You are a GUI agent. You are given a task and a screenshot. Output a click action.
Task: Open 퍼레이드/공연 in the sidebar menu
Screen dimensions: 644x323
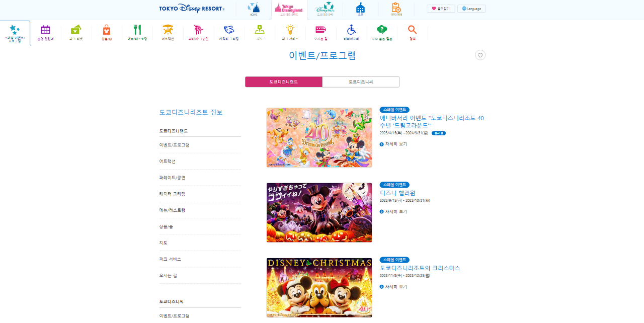click(173, 177)
